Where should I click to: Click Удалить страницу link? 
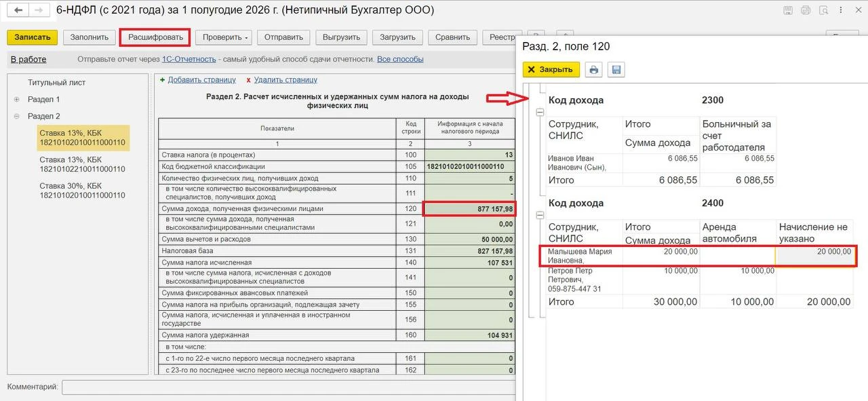(x=285, y=79)
